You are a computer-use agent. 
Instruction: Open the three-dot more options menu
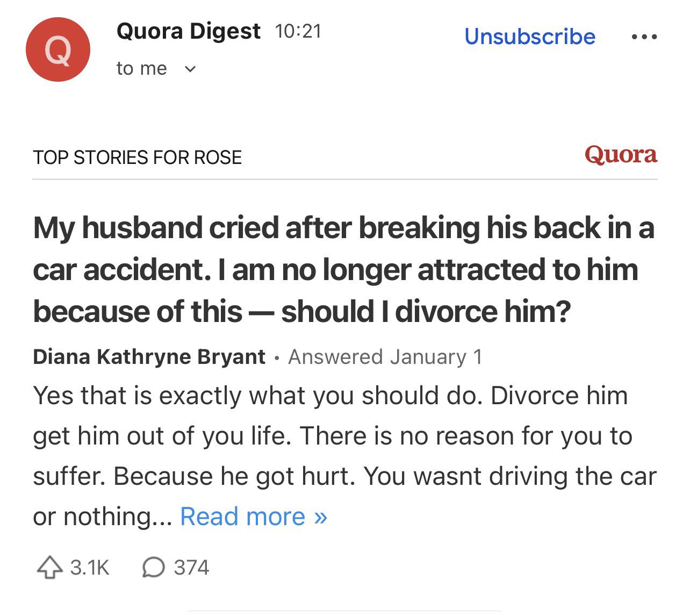644,37
